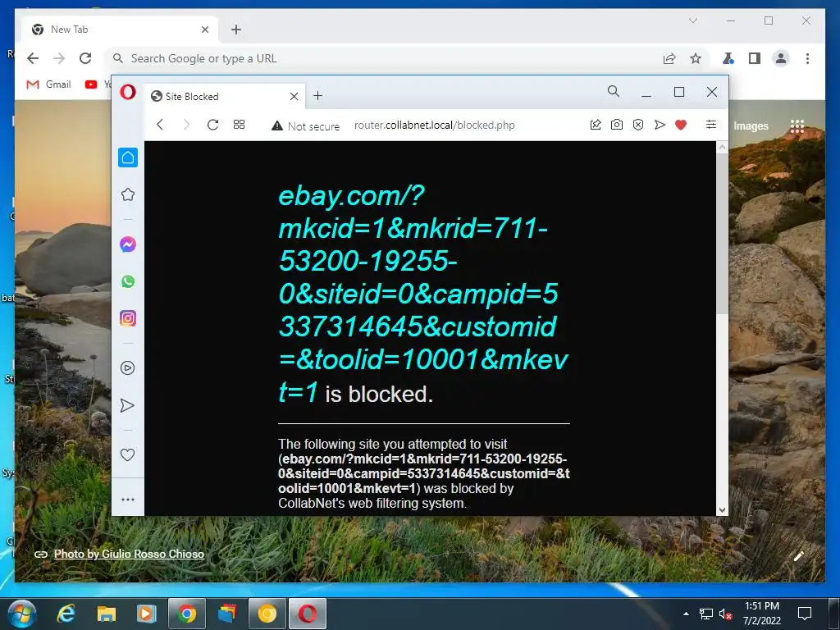Click Not secure warning badge
The image size is (840, 630).
coord(305,126)
